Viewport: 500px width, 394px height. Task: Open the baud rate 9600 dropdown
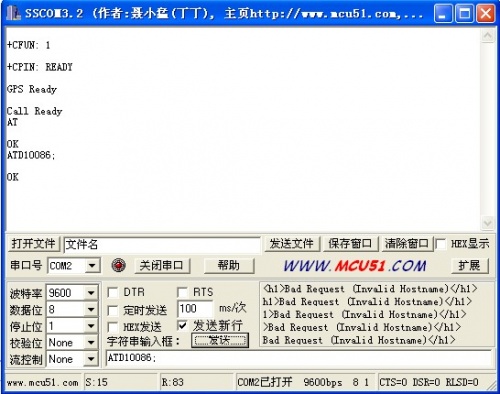pos(91,293)
